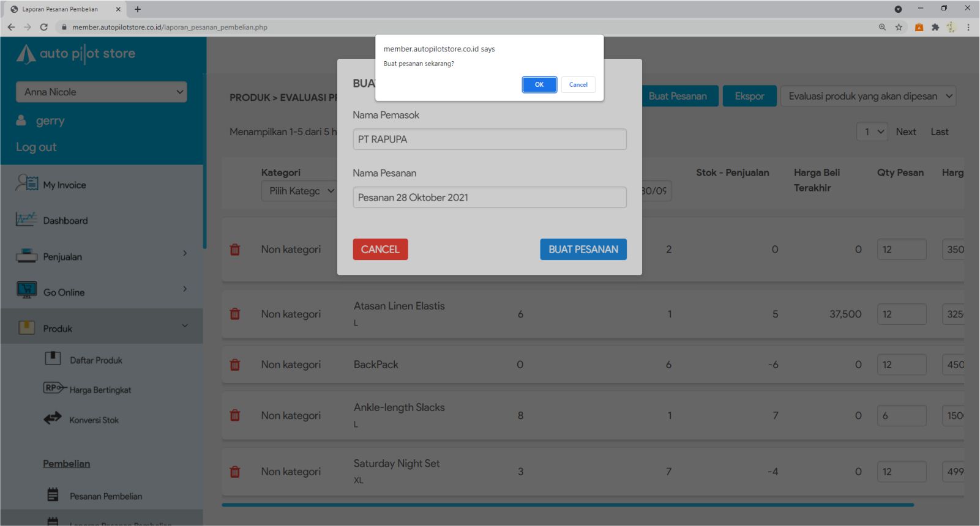
Task: Open the Pilih Kategori filter dropdown
Action: pos(301,191)
